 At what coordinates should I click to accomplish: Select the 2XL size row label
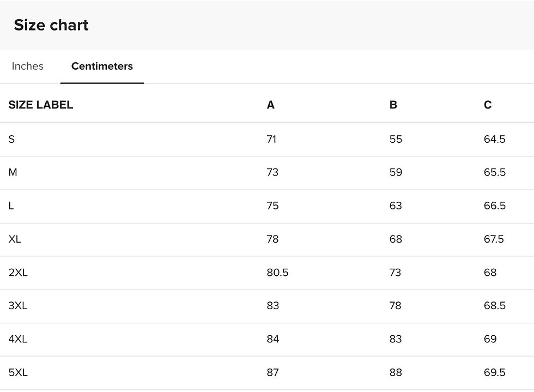(x=18, y=273)
